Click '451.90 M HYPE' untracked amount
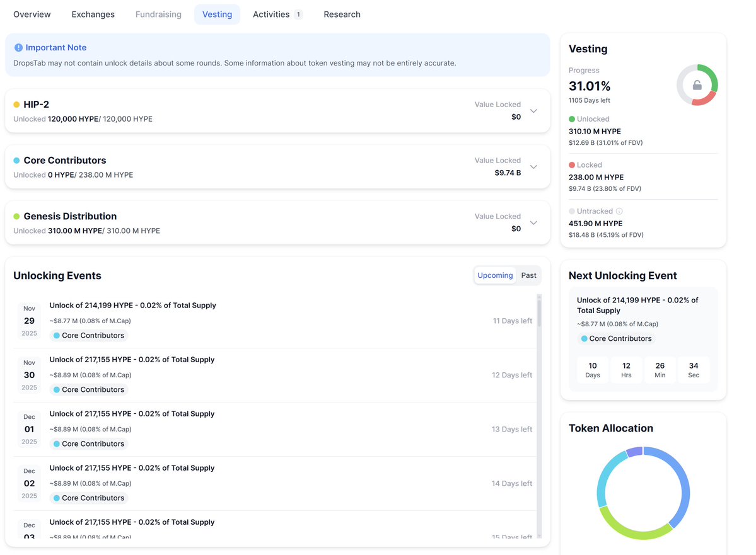 pos(595,224)
